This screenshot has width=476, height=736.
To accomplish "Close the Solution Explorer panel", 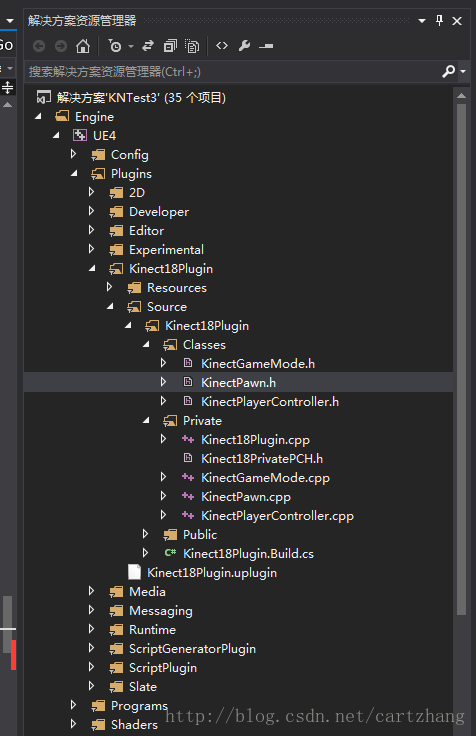I will coord(457,21).
